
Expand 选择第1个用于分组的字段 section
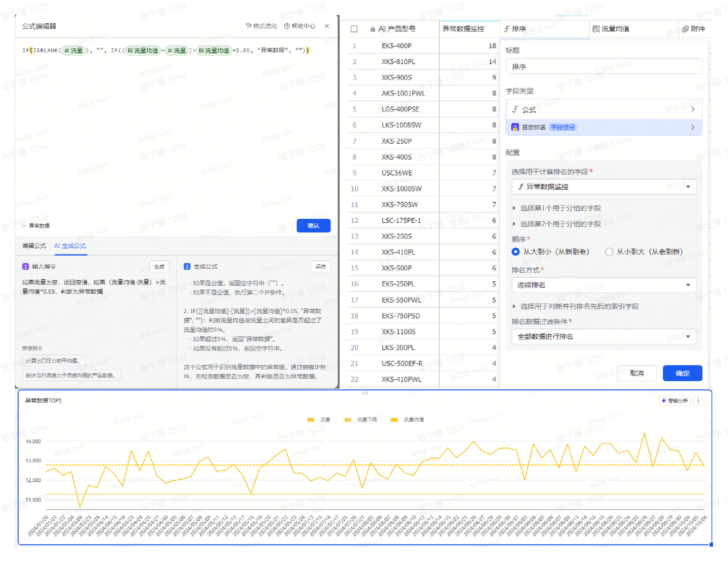click(x=514, y=209)
